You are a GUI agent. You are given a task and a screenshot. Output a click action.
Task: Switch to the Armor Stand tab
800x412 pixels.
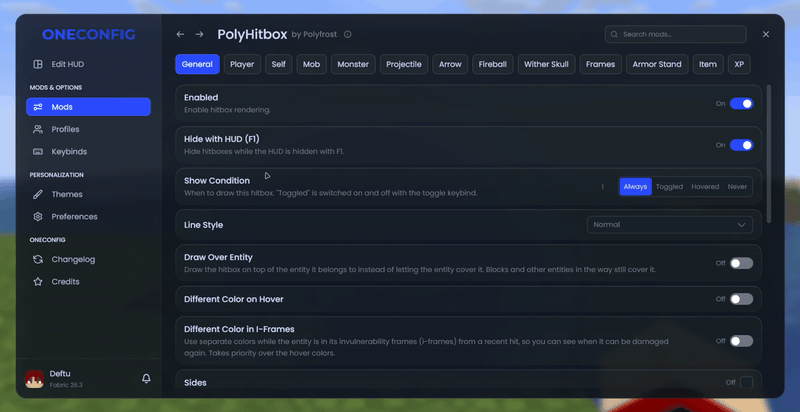657,64
